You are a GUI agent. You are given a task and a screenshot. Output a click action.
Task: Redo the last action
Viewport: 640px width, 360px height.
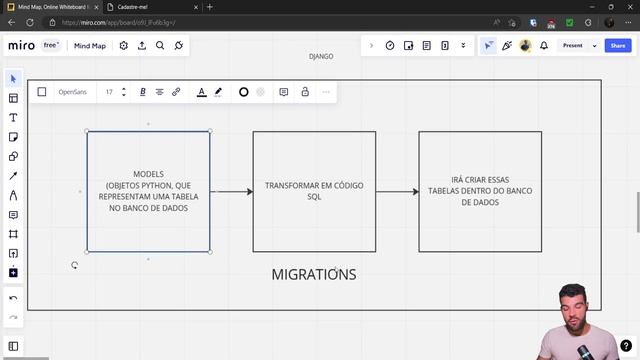pyautogui.click(x=13, y=317)
